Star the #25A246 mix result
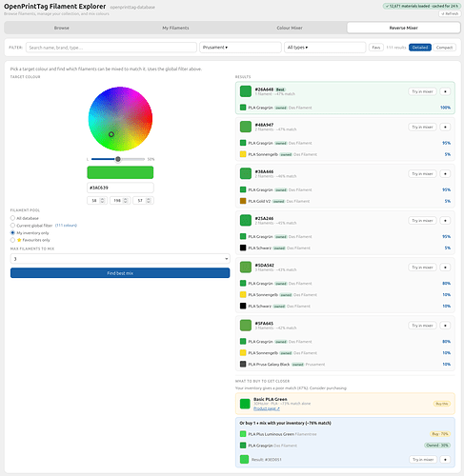This screenshot has width=464, height=476. click(445, 220)
